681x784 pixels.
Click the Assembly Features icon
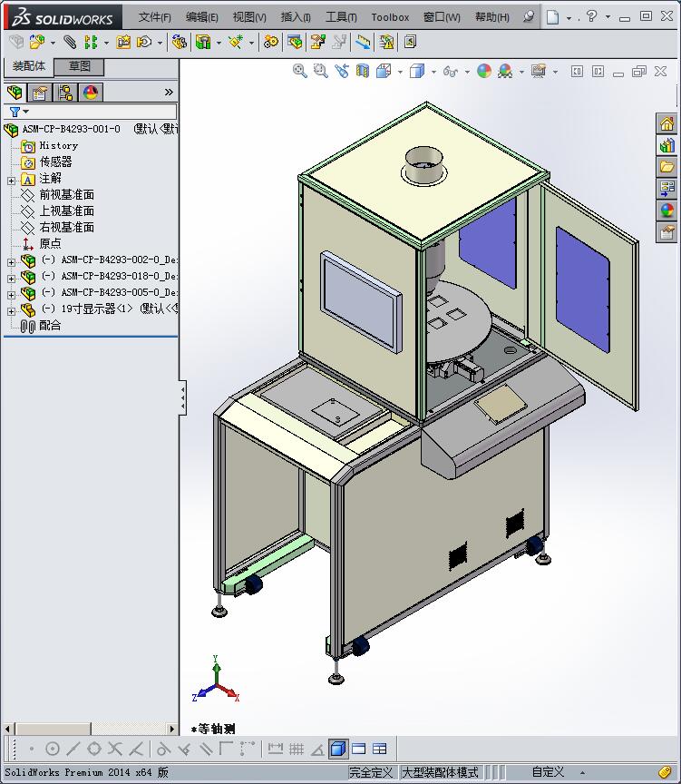pyautogui.click(x=203, y=42)
